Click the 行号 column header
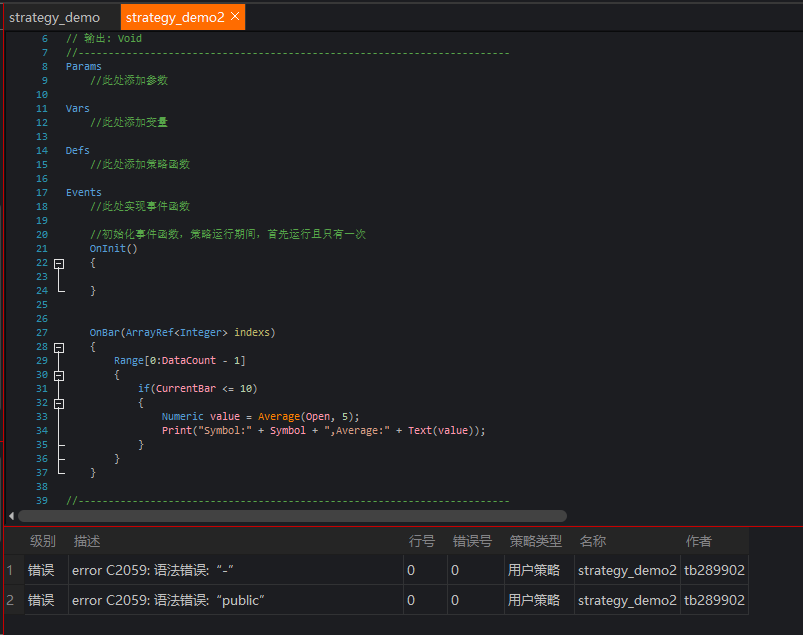803x635 pixels. coord(422,541)
